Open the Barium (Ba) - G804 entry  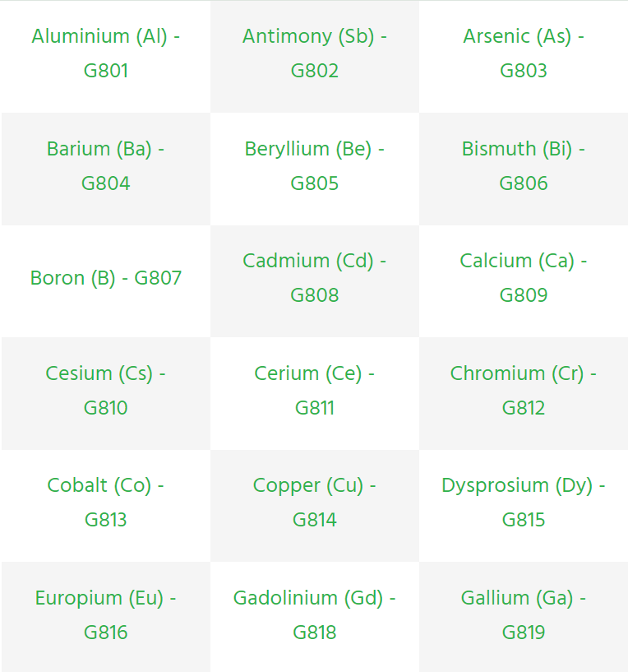coord(105,166)
